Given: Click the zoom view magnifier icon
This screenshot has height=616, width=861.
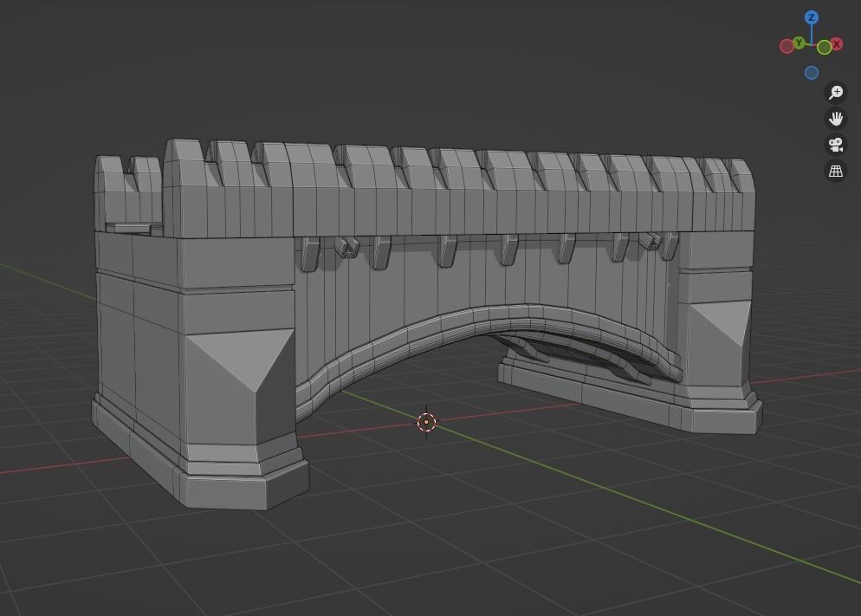Looking at the screenshot, I should point(836,92).
